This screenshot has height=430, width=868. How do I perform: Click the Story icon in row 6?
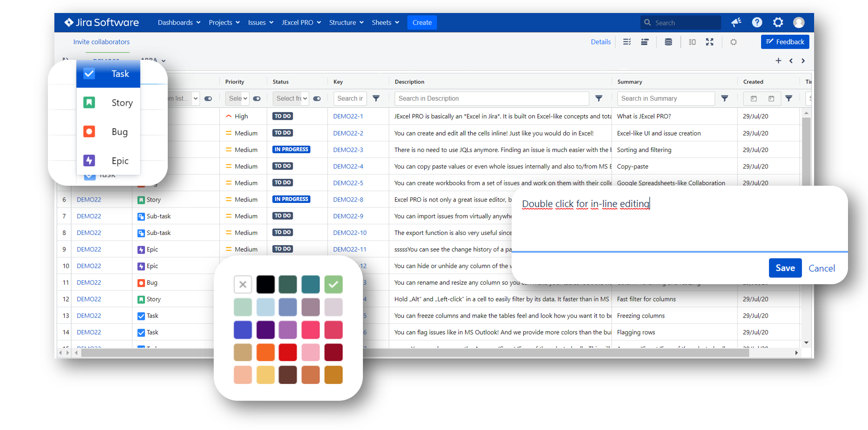141,200
